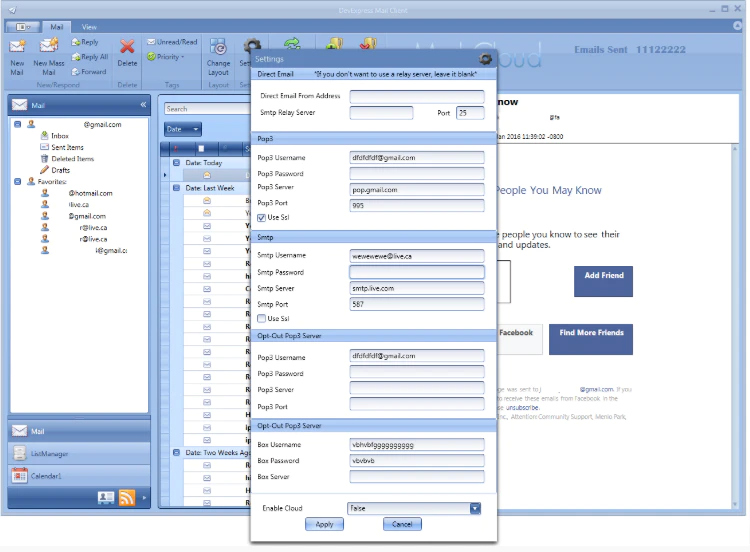Open the Enable Cloud dropdown
This screenshot has width=750, height=552.
tap(475, 508)
